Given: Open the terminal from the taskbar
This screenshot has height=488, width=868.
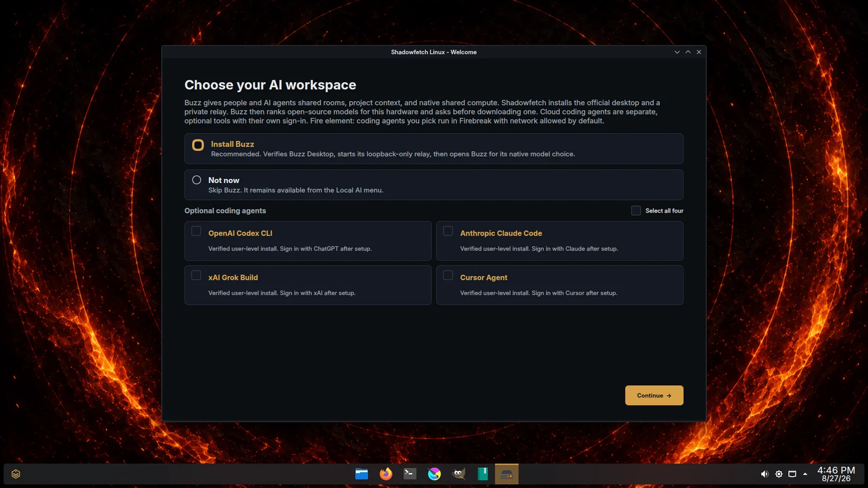Looking at the screenshot, I should 410,474.
